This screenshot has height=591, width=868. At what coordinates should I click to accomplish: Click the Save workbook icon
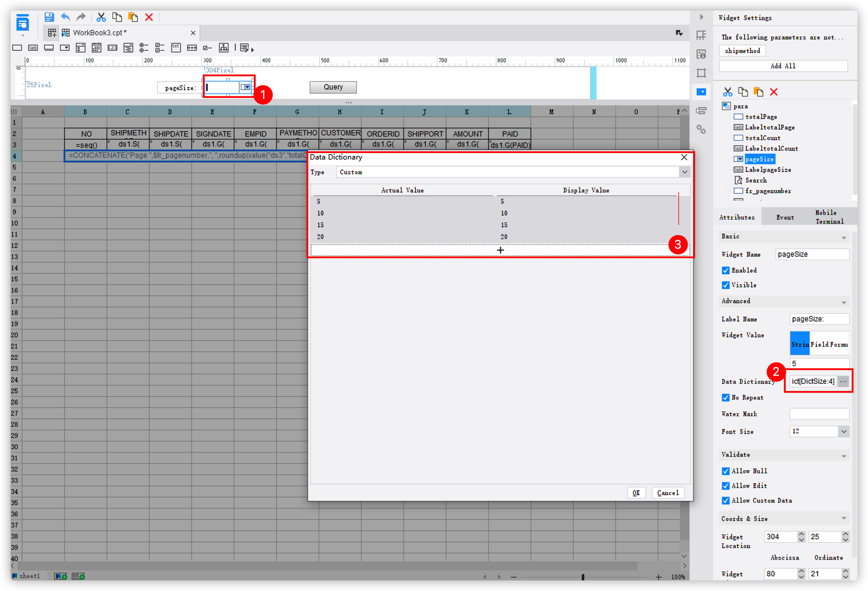tap(49, 17)
